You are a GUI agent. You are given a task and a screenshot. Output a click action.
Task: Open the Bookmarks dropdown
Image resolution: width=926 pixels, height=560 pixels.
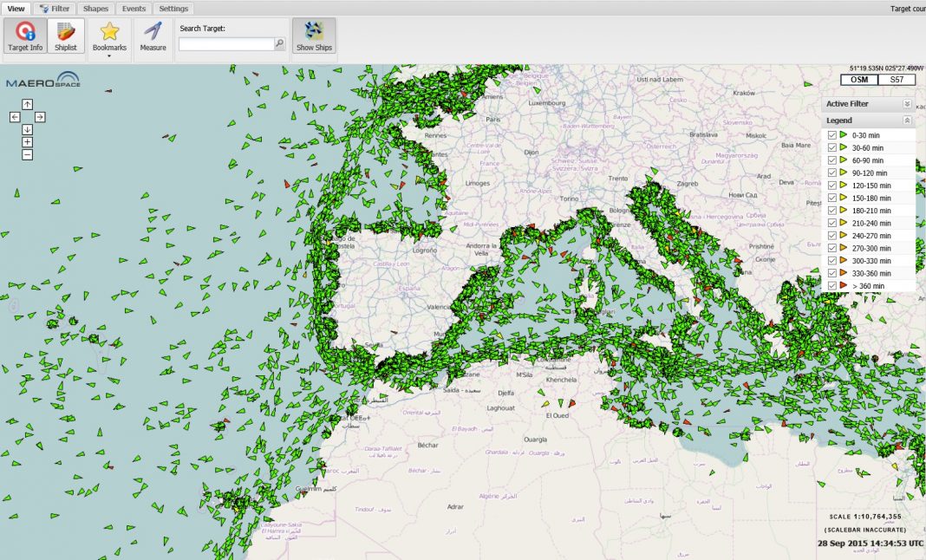pyautogui.click(x=109, y=41)
